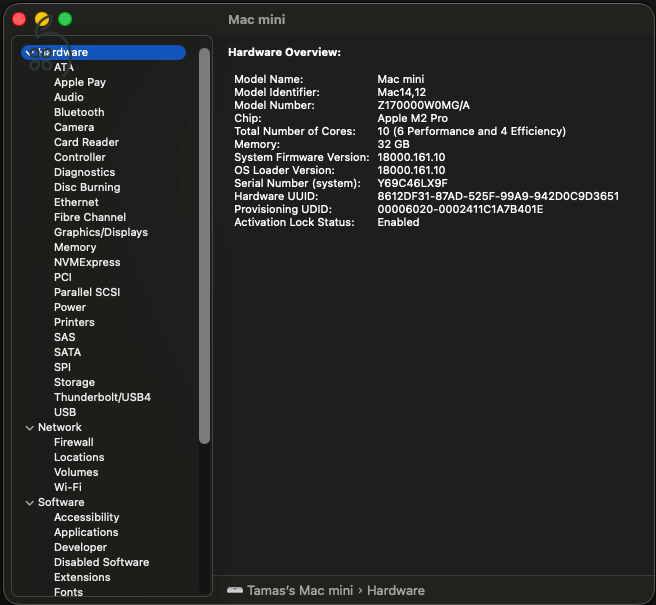Collapse the Network section chevron
656x605 pixels.
[x=29, y=428]
